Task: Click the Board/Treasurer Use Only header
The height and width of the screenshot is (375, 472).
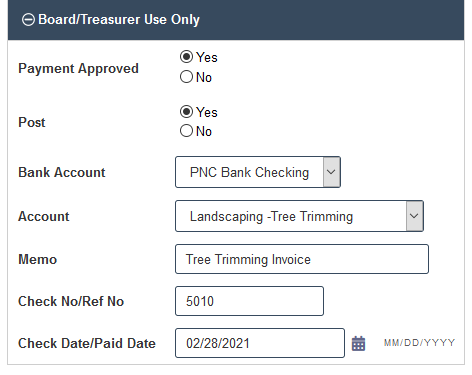Action: click(236, 20)
